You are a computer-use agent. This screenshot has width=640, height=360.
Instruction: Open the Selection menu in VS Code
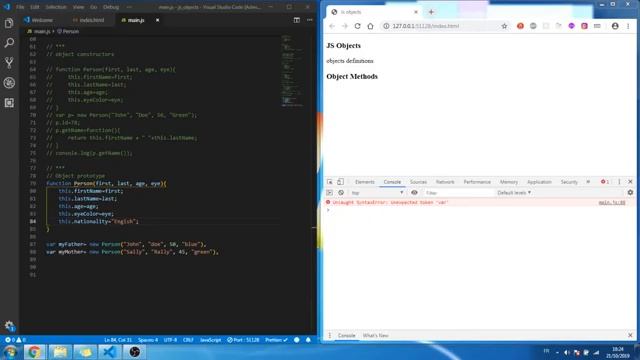pos(56,7)
